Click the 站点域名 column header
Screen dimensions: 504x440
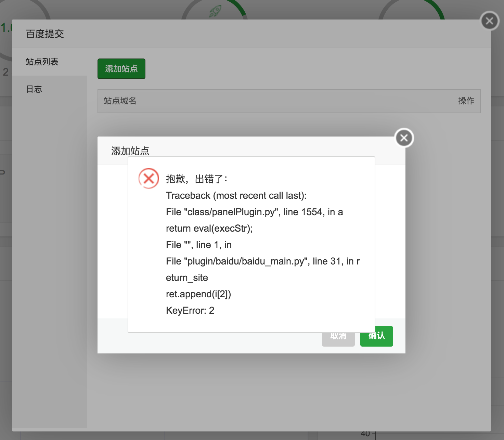[120, 101]
